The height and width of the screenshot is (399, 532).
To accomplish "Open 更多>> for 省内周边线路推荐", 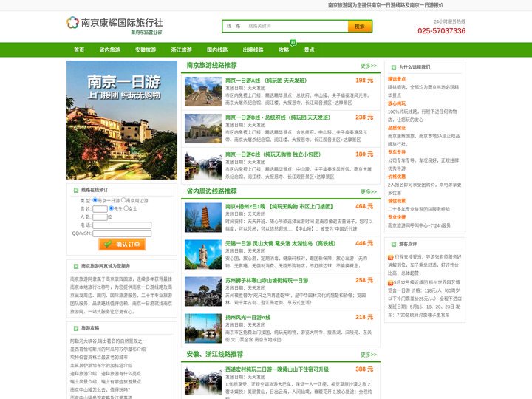I will pyautogui.click(x=369, y=191).
